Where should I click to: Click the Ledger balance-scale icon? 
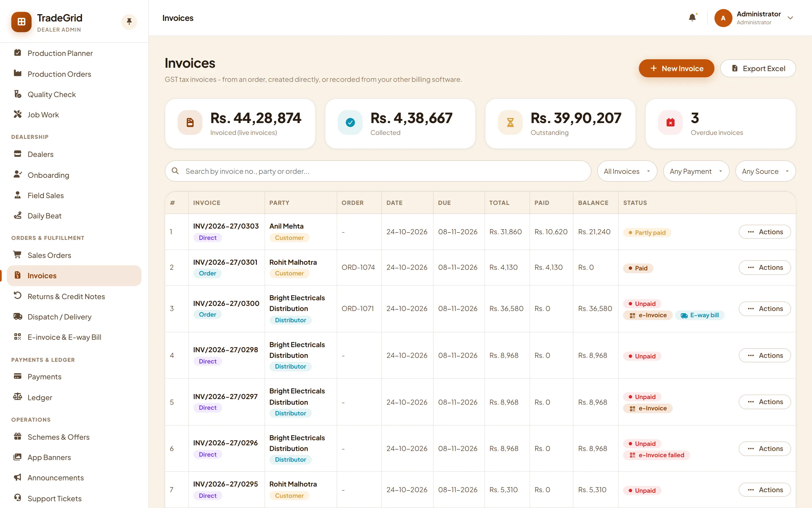(17, 397)
